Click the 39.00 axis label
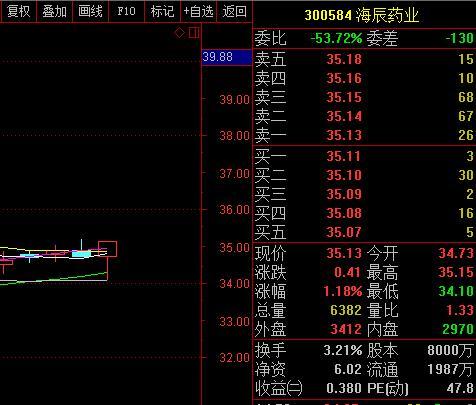 coord(234,99)
